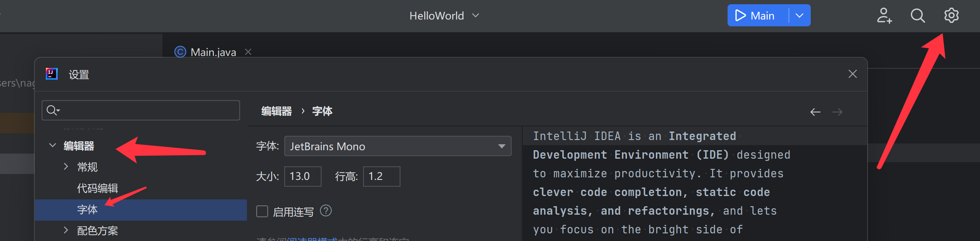This screenshot has height=241, width=980.
Task: Select the 代码编辑 settings item
Action: coord(98,188)
